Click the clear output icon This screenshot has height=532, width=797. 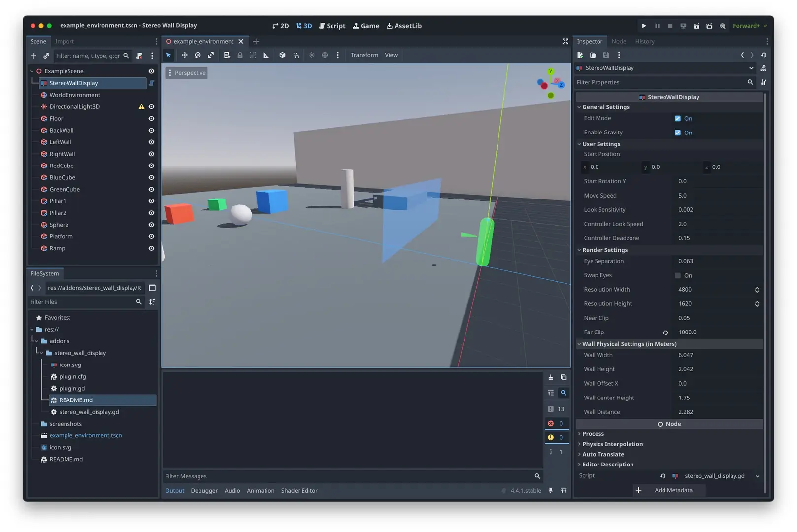[x=550, y=378]
